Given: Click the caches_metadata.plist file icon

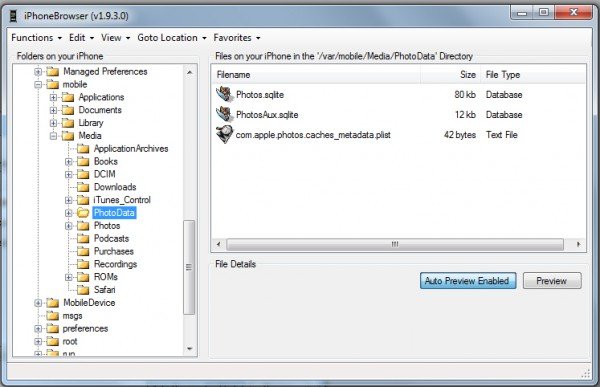Looking at the screenshot, I should pos(224,134).
